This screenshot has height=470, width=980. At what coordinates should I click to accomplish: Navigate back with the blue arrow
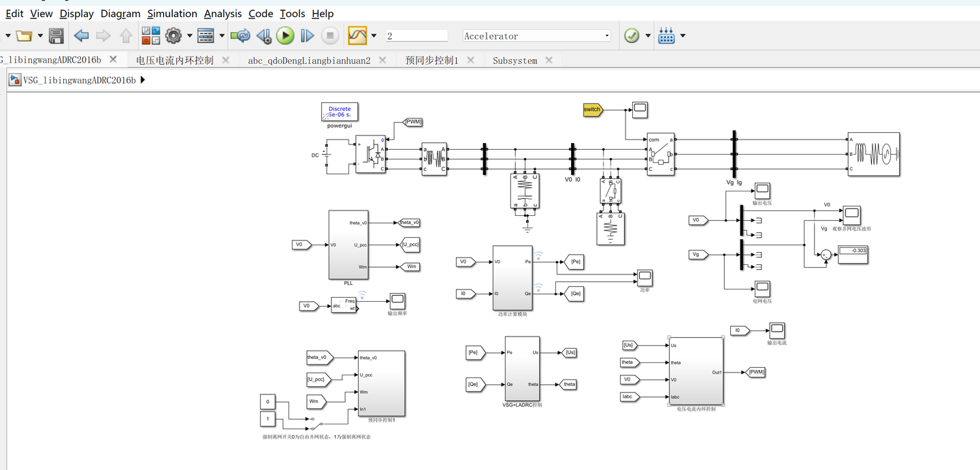pyautogui.click(x=82, y=35)
